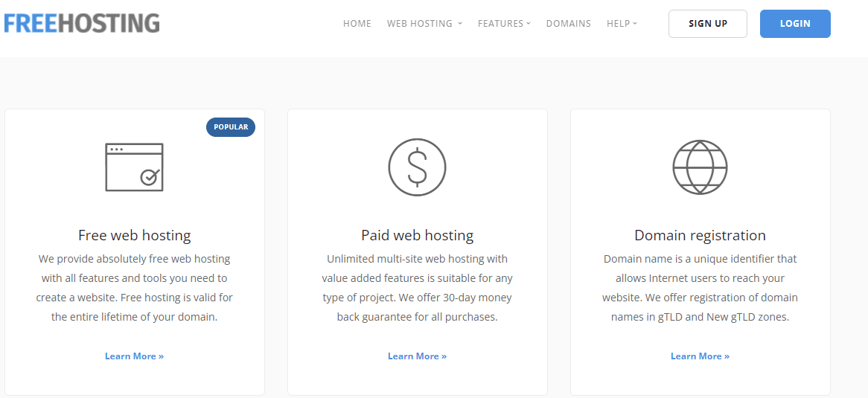868x398 pixels.
Task: Click Learn More under Paid web hosting
Action: click(x=418, y=356)
